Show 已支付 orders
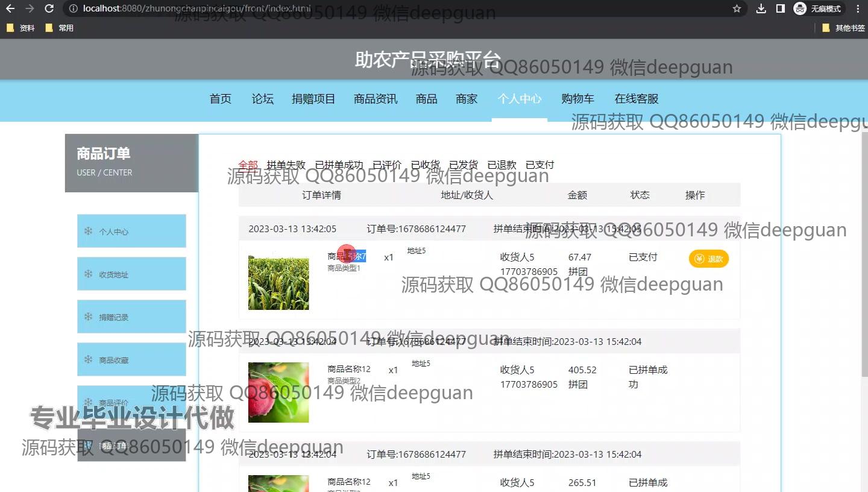 pos(540,165)
